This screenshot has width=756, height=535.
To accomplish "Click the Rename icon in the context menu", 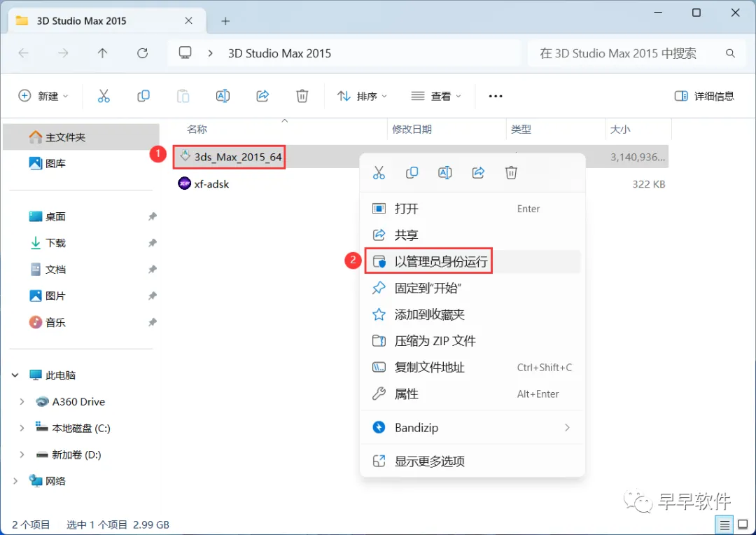I will [x=445, y=172].
